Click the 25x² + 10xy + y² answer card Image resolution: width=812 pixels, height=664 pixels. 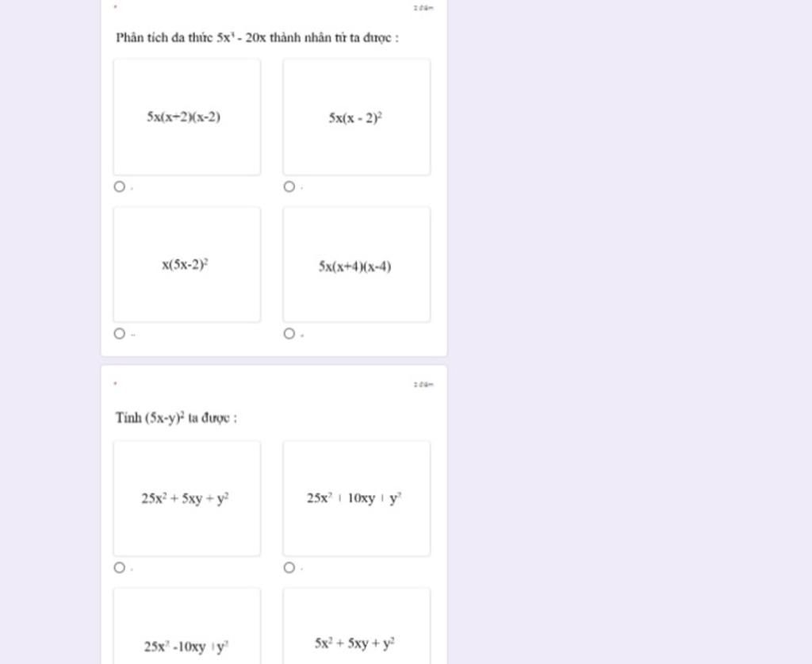pos(357,498)
